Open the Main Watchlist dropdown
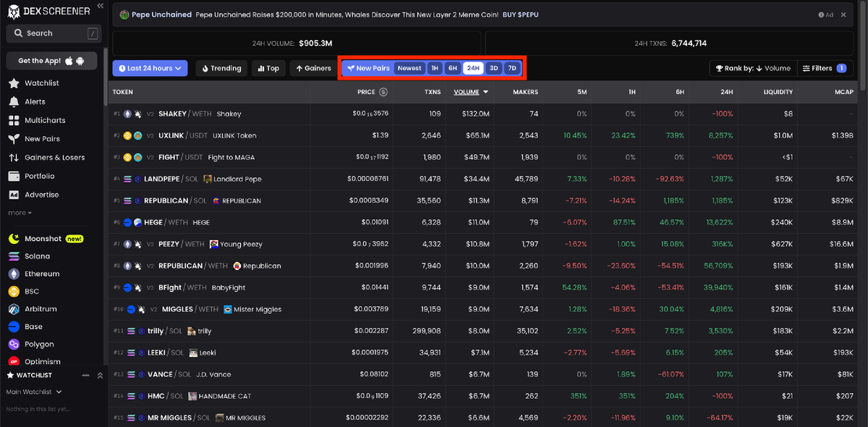 (34, 392)
